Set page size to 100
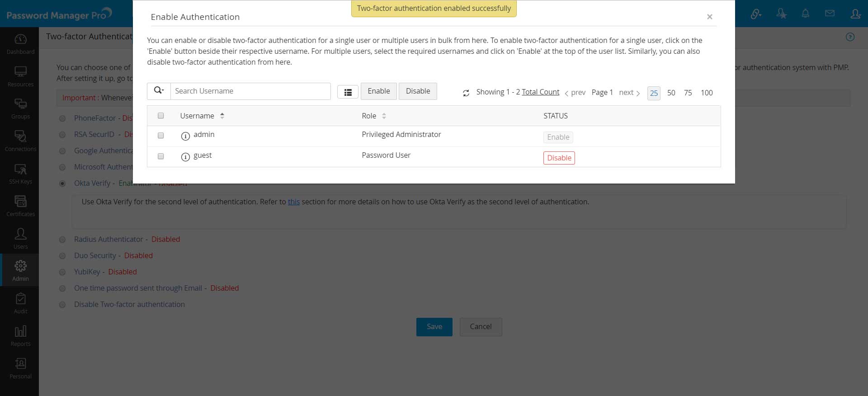Screen dimensions: 868x396 pyautogui.click(x=707, y=93)
